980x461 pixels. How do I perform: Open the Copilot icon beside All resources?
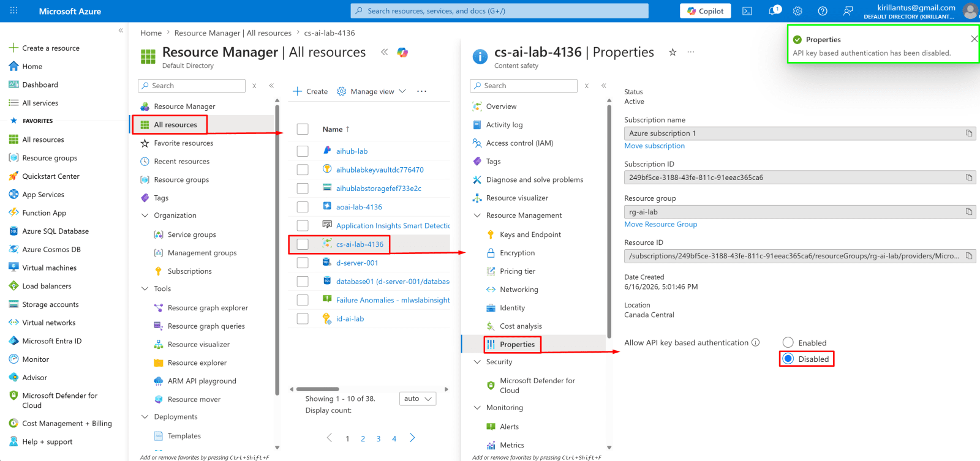[x=402, y=52]
